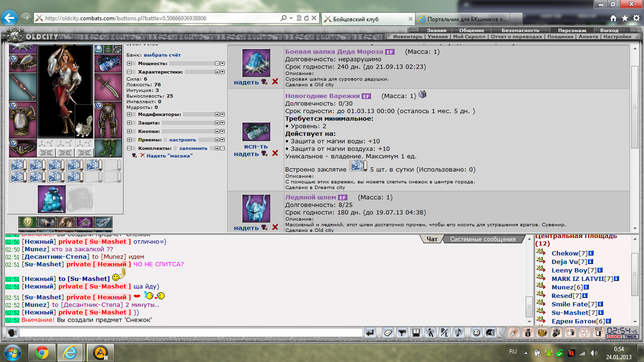
Task: Click the blue mittens gloves slot
Action: tap(108, 64)
